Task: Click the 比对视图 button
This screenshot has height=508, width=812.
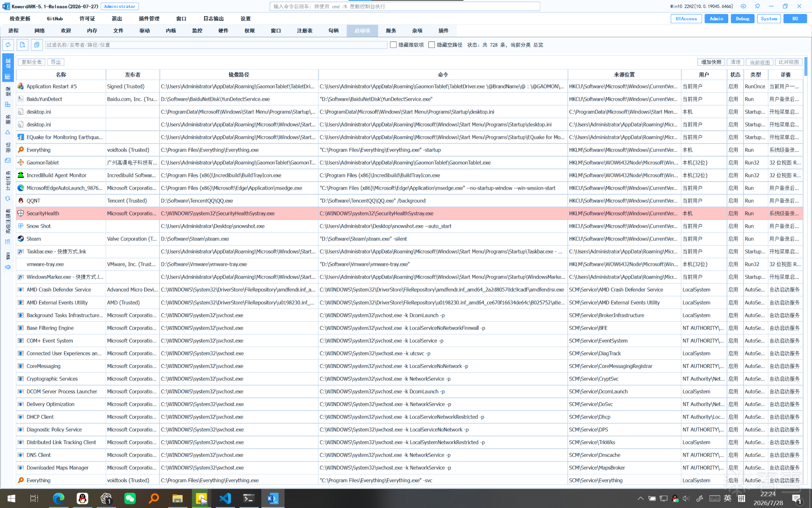Action: (x=789, y=62)
